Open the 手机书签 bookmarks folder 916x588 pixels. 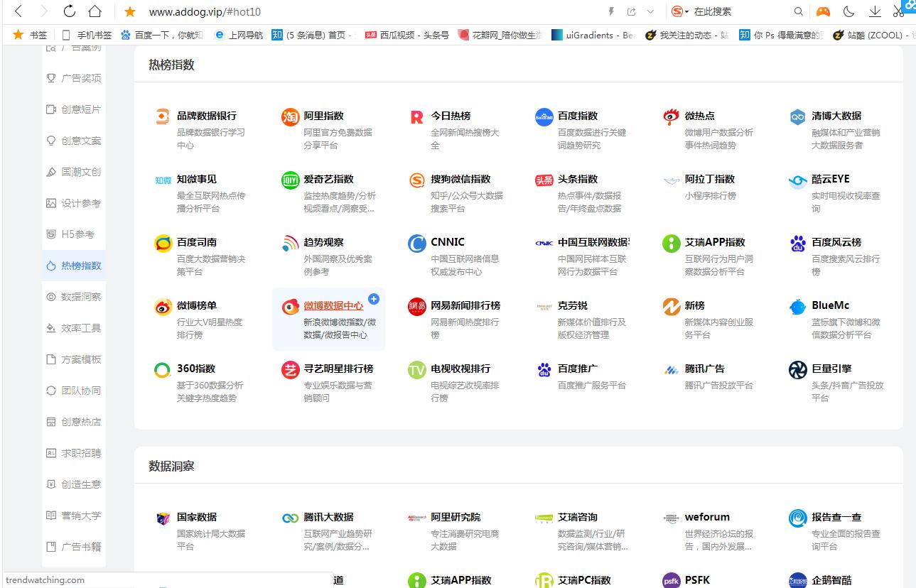click(93, 34)
